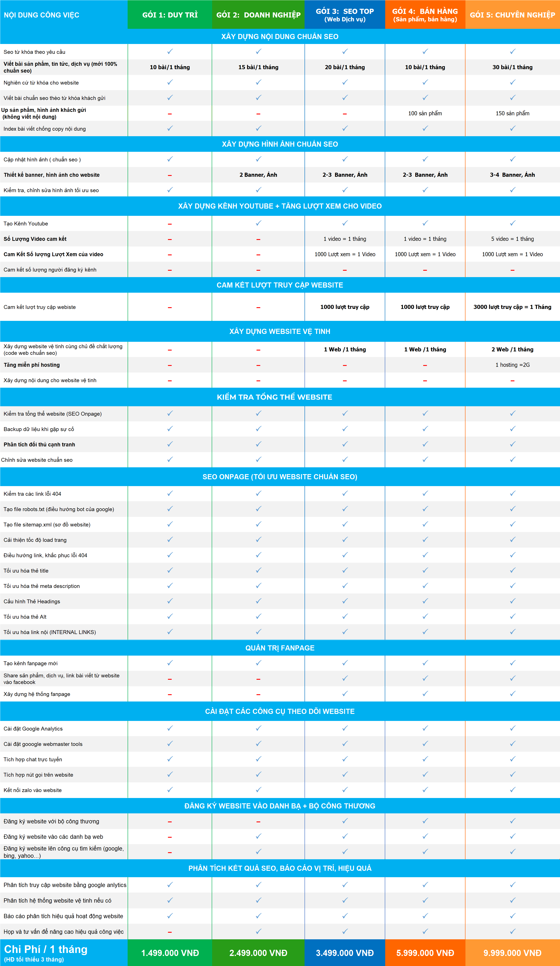Click Gói 1 dash for Cam kết lượt truy cập webiste

pos(170,307)
